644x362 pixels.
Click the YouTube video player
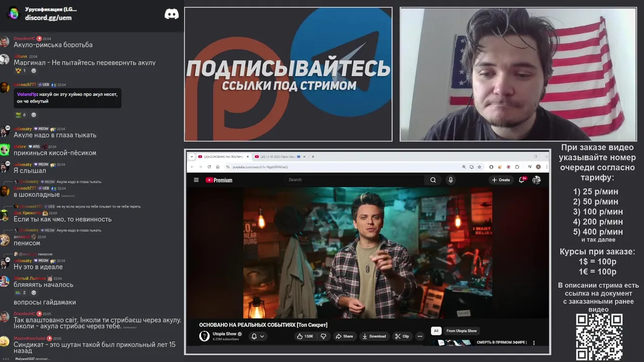(x=368, y=253)
